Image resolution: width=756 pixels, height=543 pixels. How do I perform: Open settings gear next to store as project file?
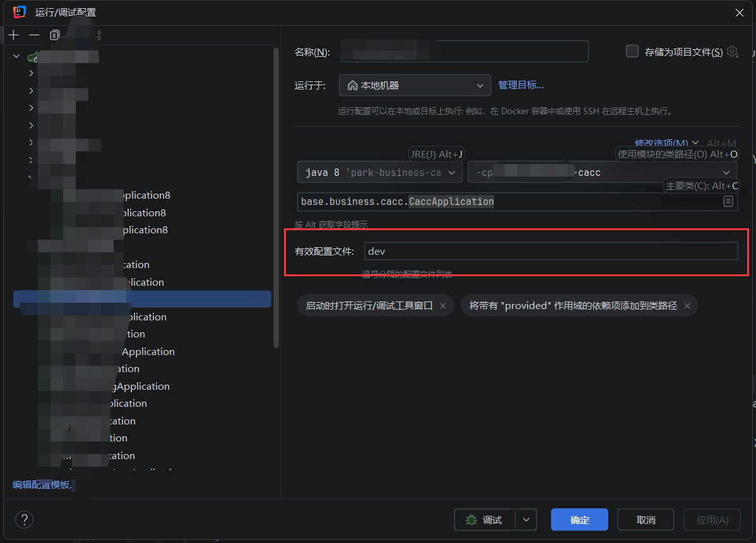point(733,52)
